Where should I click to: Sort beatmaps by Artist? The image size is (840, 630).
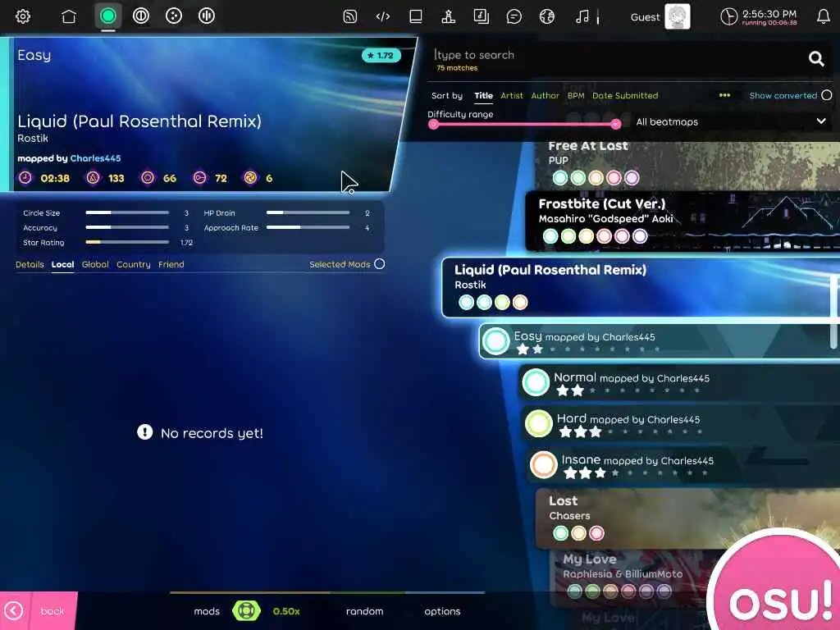click(512, 96)
